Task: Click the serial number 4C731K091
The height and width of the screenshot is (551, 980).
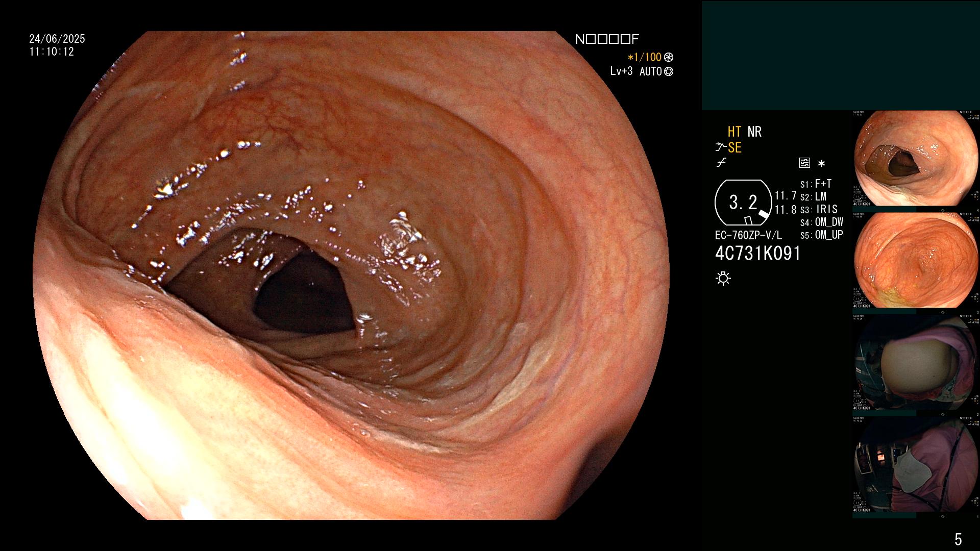Action: pyautogui.click(x=758, y=254)
